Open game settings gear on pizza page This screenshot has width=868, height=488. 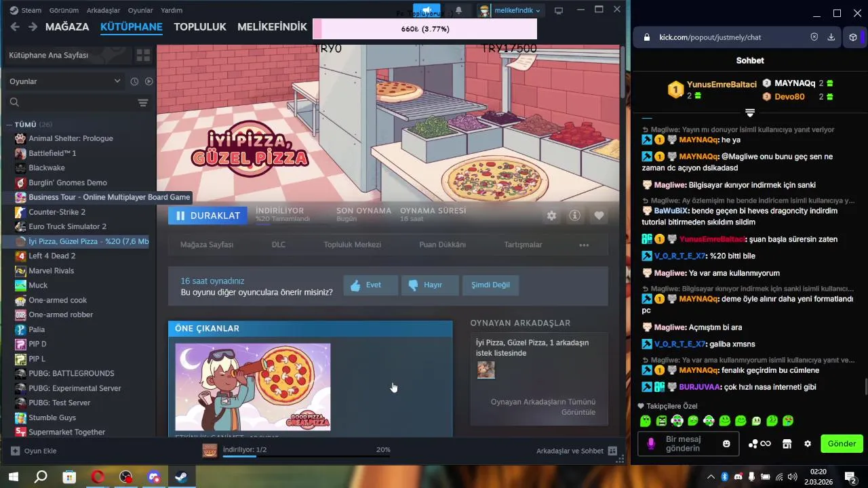pyautogui.click(x=551, y=216)
